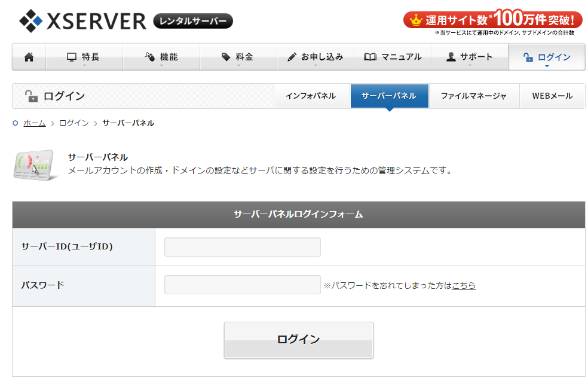Expand the dropdown arrow under サポート
This screenshot has height=384, width=588.
click(x=470, y=66)
